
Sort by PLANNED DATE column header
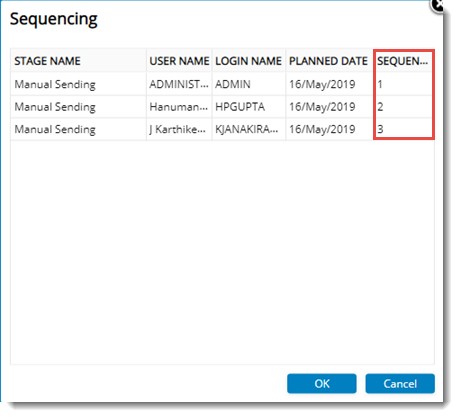point(329,61)
